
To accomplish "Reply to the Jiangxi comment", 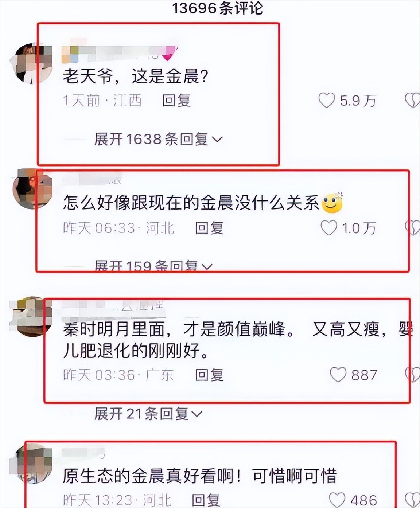I will 176,100.
